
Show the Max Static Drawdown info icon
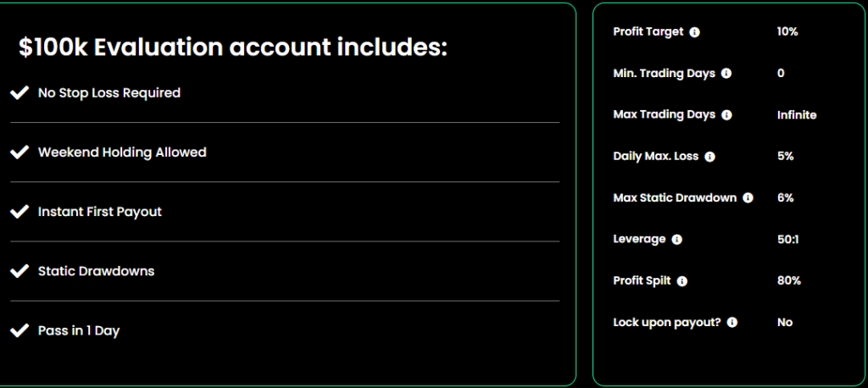click(748, 198)
